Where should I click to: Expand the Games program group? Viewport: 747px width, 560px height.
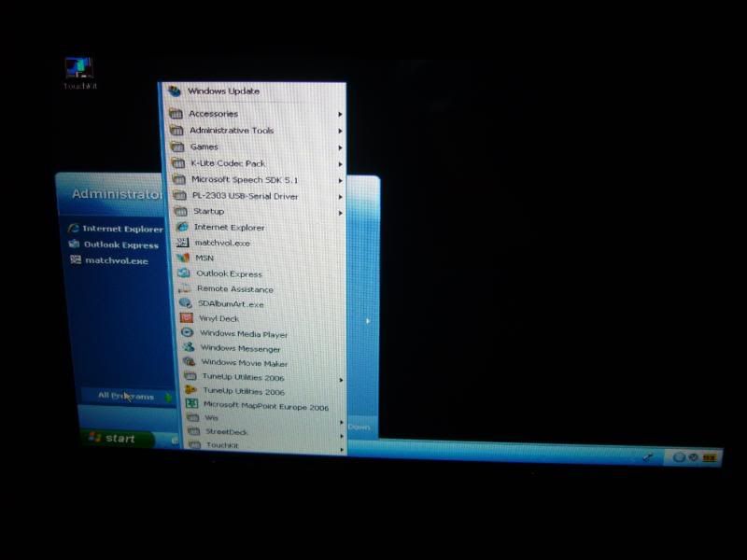pos(204,147)
